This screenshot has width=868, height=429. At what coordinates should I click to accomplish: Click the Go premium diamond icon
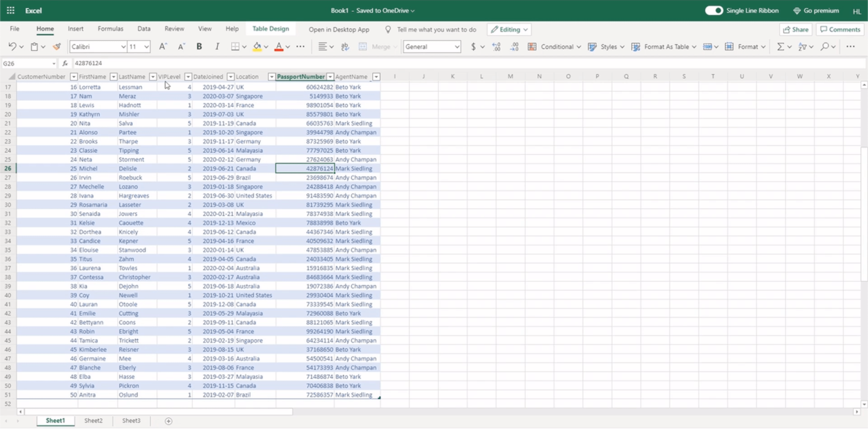(x=797, y=10)
